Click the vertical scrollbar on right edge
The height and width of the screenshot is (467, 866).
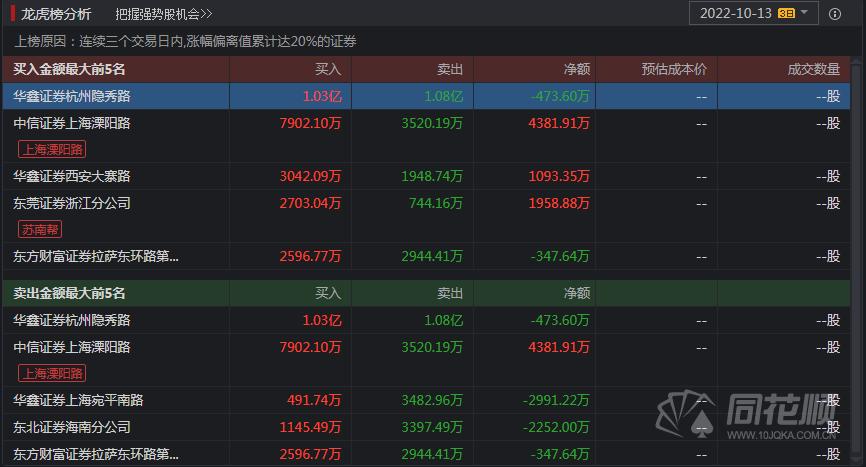click(x=858, y=259)
